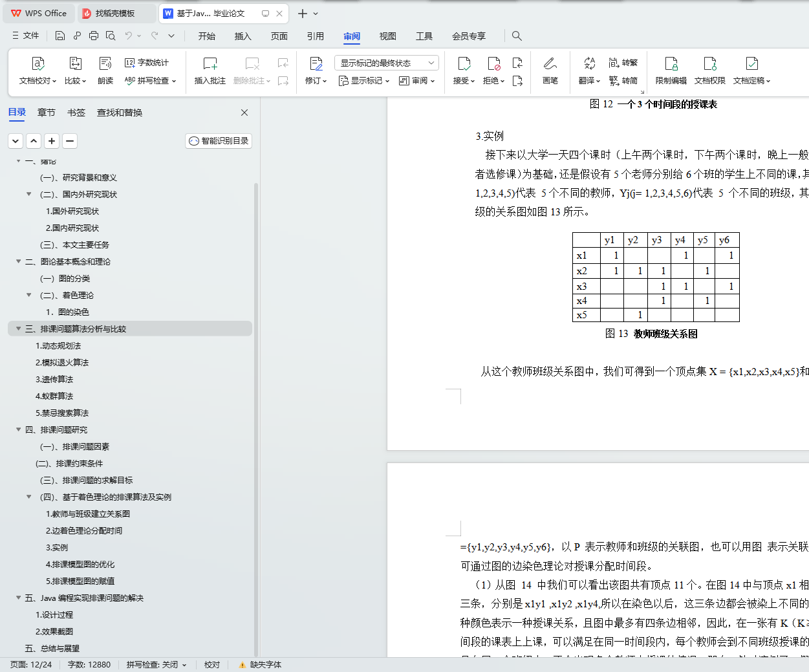This screenshot has height=672, width=809.
Task: Collapse the (四)、基于着色理论的排课算法及实例 node
Action: point(29,497)
